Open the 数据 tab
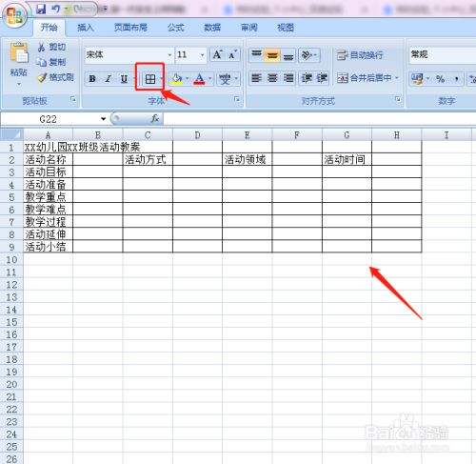 [212, 28]
